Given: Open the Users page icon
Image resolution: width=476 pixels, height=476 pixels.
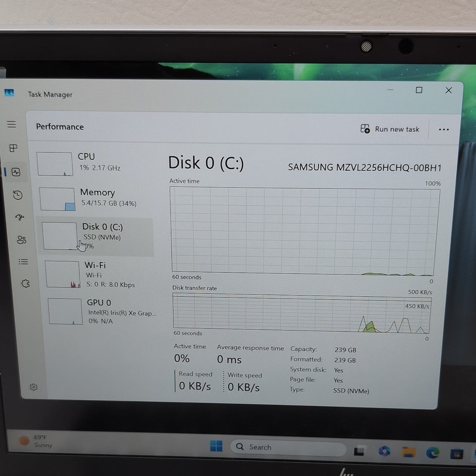Looking at the screenshot, I should (x=22, y=240).
